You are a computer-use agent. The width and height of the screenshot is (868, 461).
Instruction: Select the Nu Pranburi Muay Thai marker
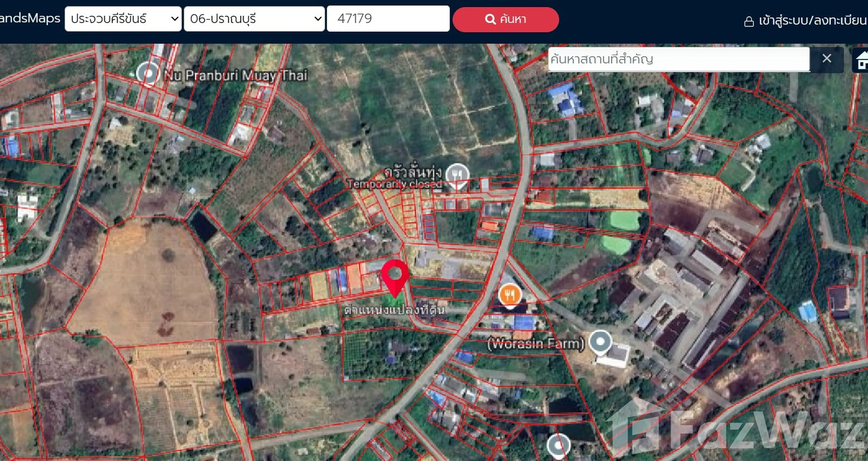pyautogui.click(x=148, y=72)
